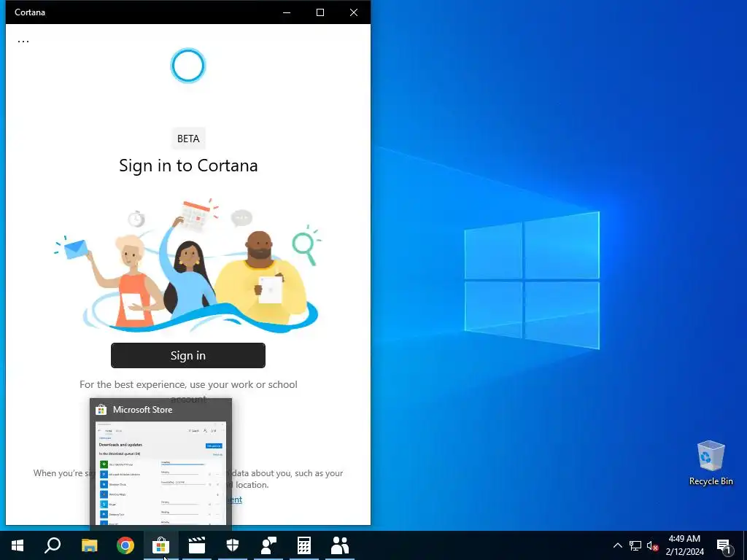The image size is (747, 560).
Task: Open File Explorer from taskbar
Action: [x=89, y=545]
